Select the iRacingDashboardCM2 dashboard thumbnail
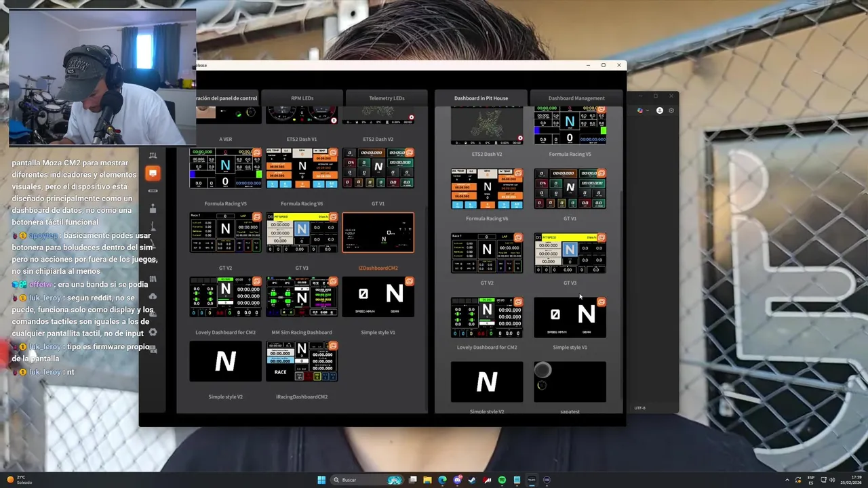 point(302,361)
